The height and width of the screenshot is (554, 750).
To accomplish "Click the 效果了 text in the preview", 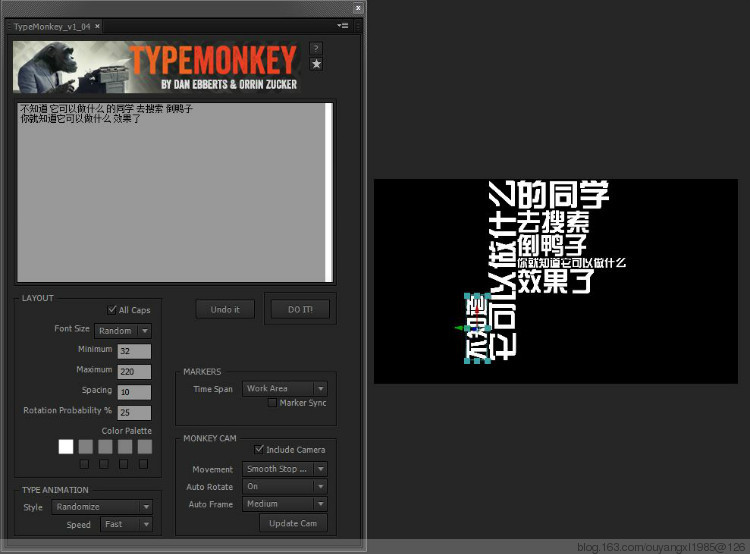I will point(555,281).
